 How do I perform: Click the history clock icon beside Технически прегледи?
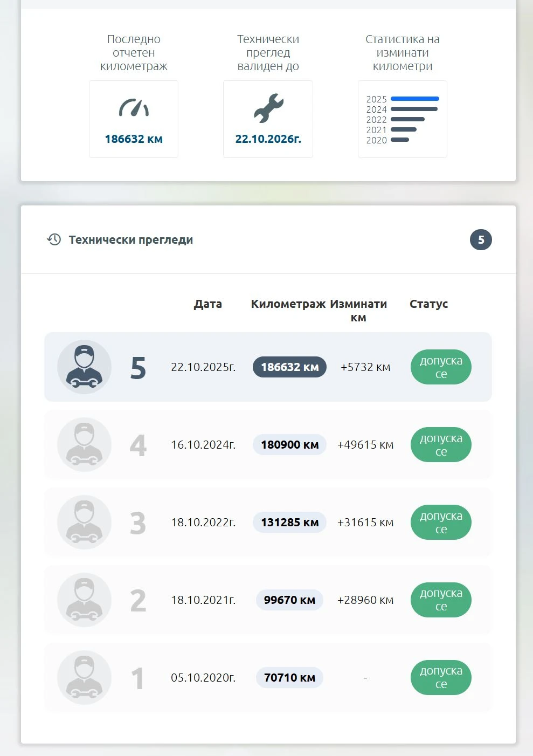[x=54, y=239]
